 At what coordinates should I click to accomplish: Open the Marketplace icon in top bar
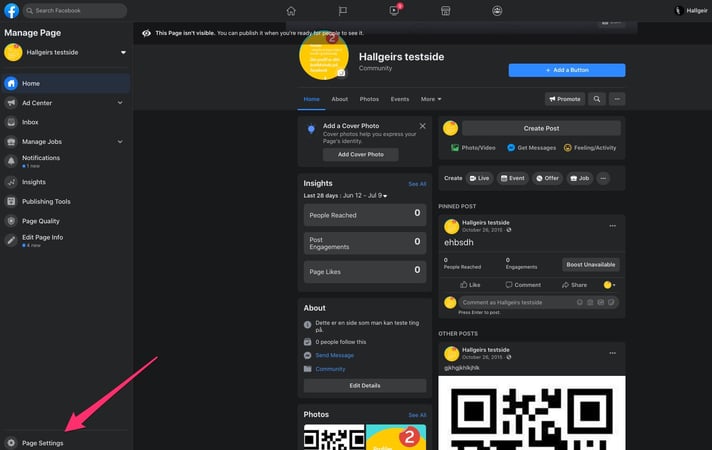point(445,10)
